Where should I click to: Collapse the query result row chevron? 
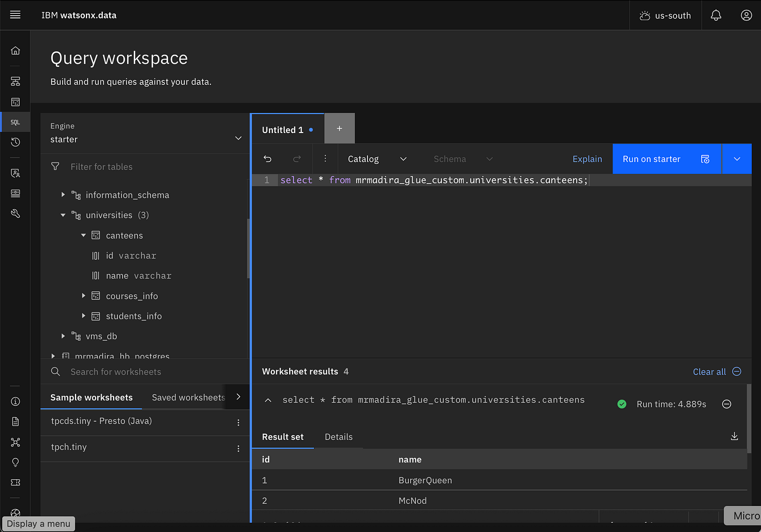point(268,400)
